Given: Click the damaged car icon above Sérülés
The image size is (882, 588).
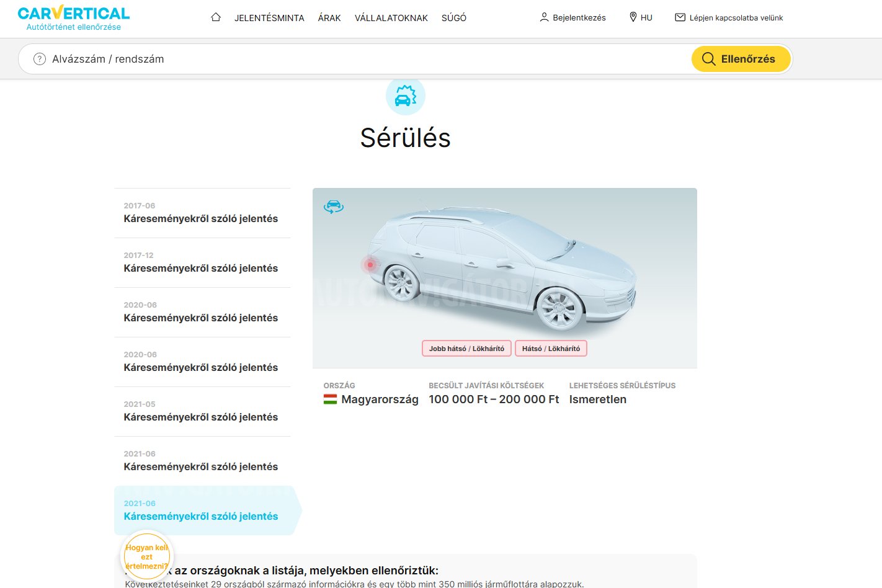Looking at the screenshot, I should pyautogui.click(x=405, y=96).
